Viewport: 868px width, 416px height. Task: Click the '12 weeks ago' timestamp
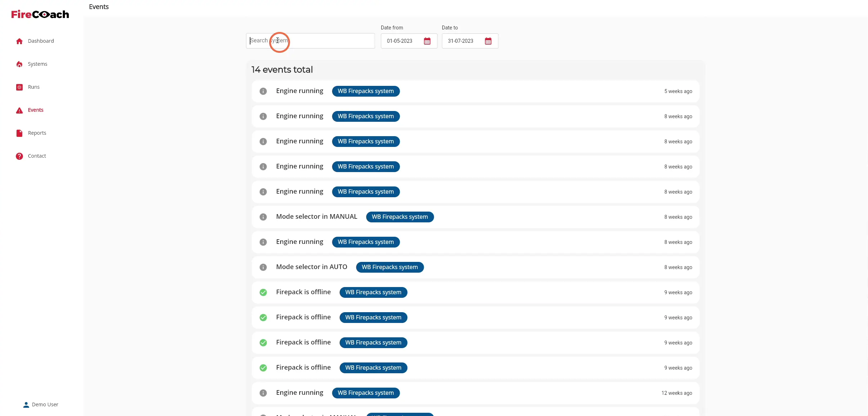677,393
